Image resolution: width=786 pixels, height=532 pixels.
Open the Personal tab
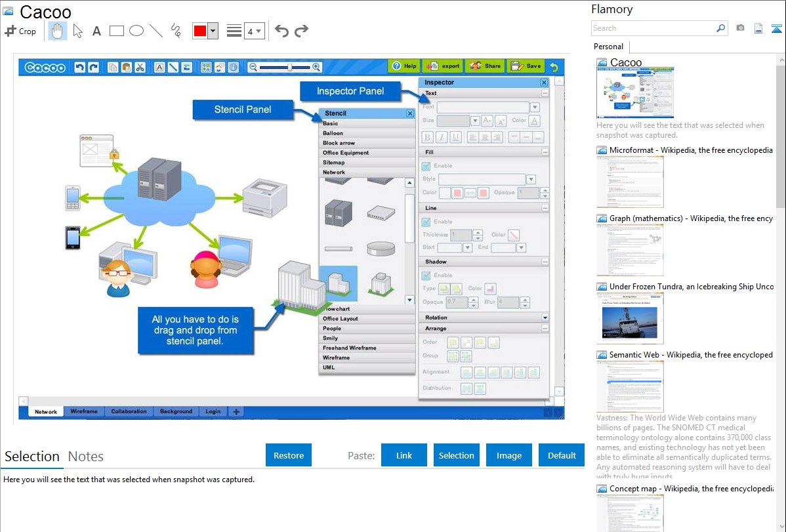click(x=609, y=47)
